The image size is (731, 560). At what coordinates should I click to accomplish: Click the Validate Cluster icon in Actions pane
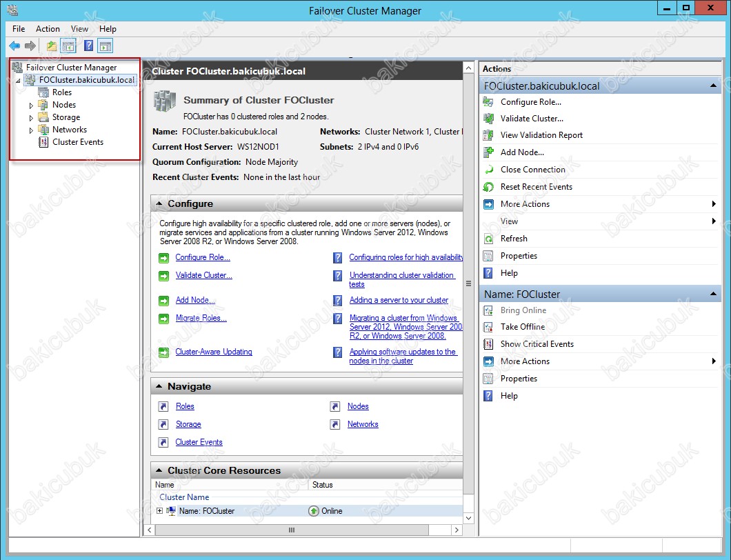488,119
